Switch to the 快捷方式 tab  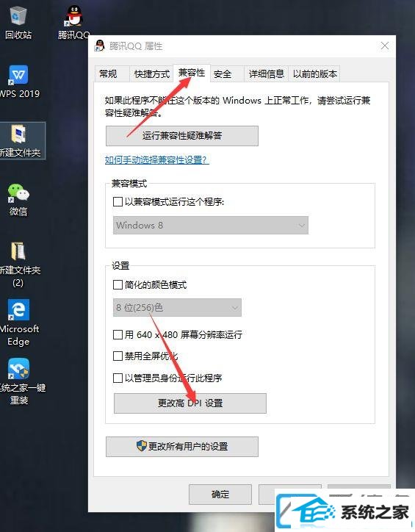(x=151, y=73)
